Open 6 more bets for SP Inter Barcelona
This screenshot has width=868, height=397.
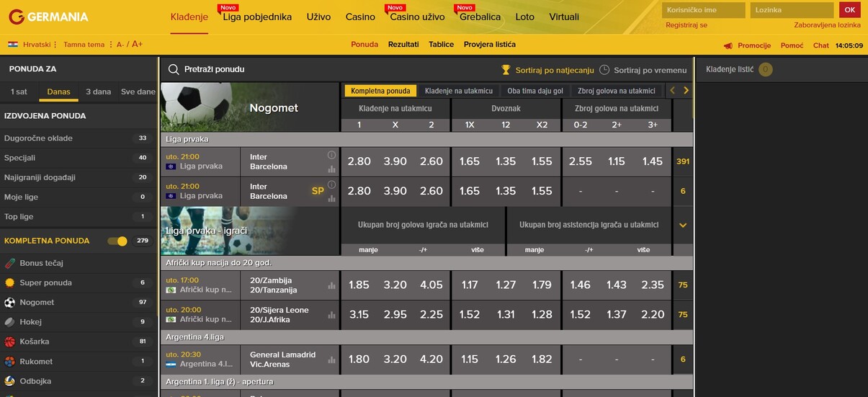pyautogui.click(x=683, y=191)
